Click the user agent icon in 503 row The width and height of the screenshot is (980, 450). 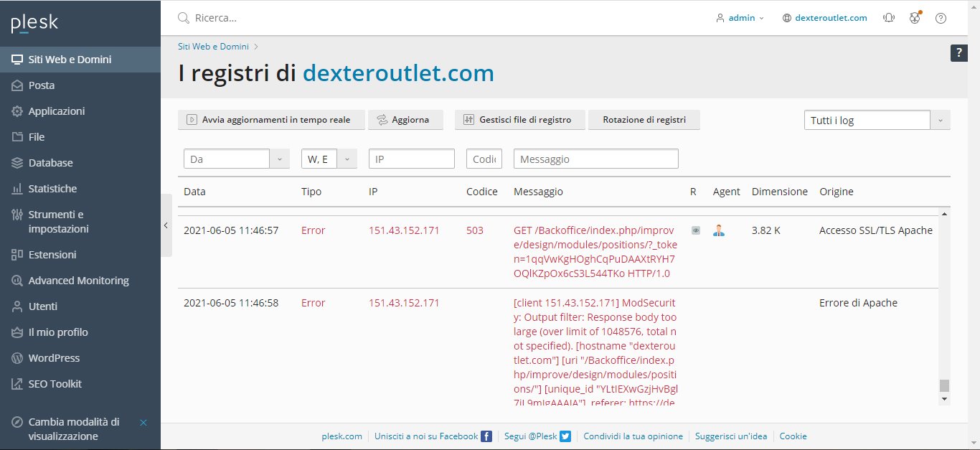[x=719, y=230]
